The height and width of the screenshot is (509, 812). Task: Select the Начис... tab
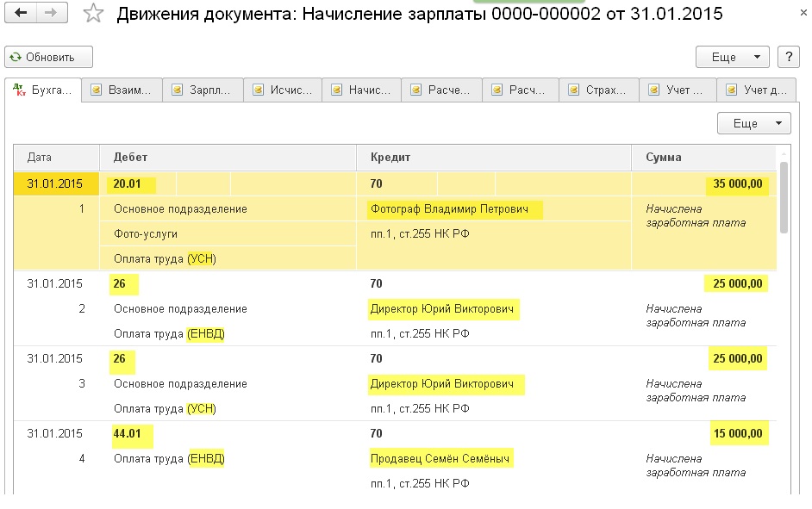pyautogui.click(x=361, y=90)
